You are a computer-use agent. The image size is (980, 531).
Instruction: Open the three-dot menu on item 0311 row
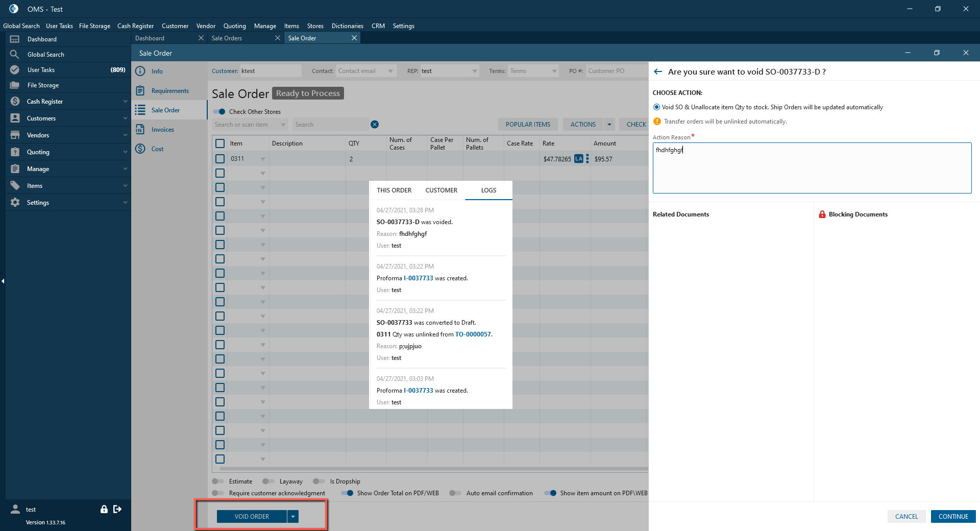coord(587,159)
